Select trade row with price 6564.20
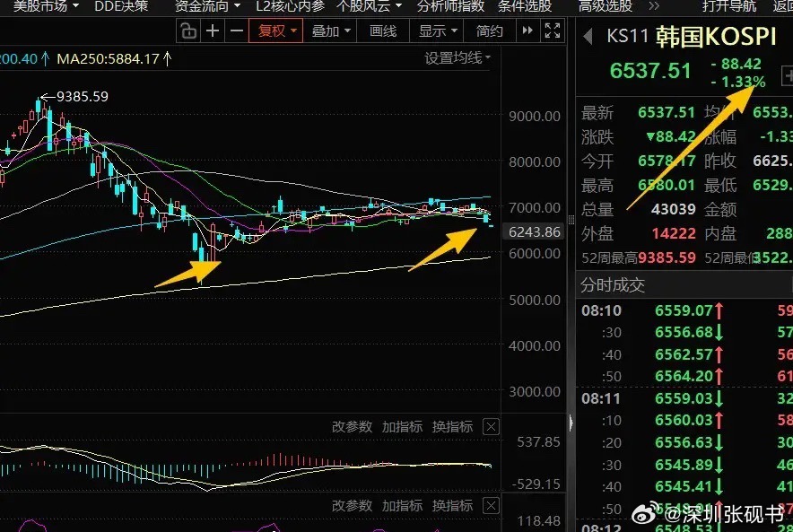The height and width of the screenshot is (532, 793). (684, 376)
